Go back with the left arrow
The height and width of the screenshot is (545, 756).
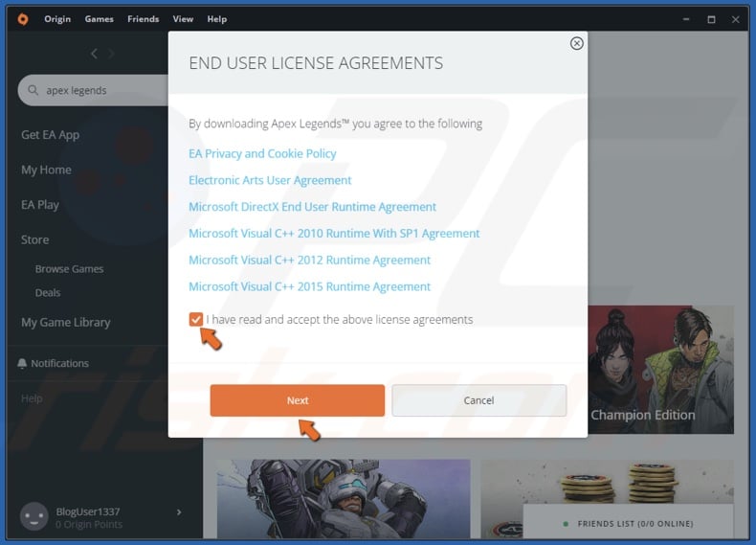94,54
